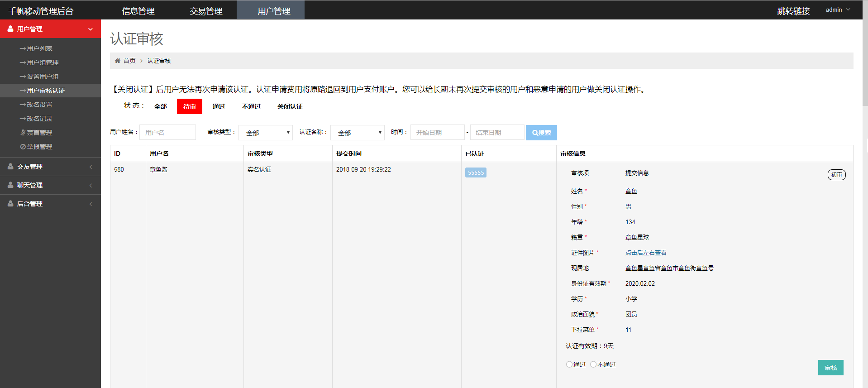Click the 首页 breadcrumb link
This screenshot has width=868, height=388.
[x=129, y=61]
